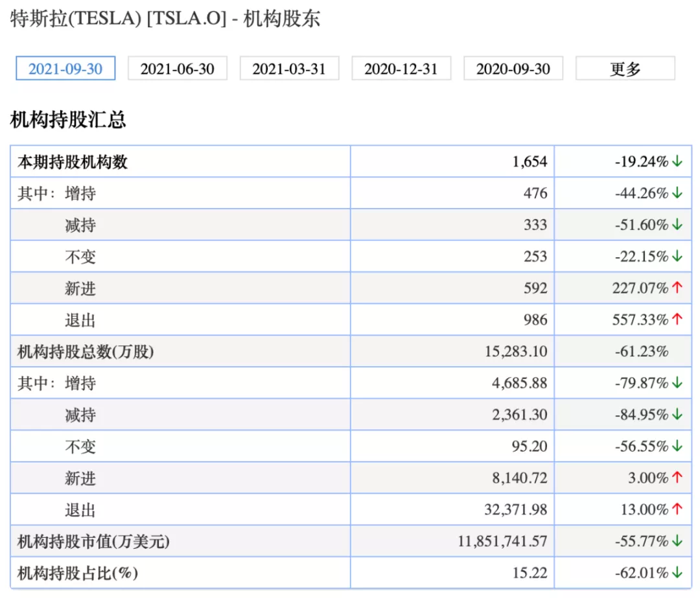This screenshot has height=598, width=700.
Task: Switch to the 2020-09-30 tab
Action: pos(513,69)
